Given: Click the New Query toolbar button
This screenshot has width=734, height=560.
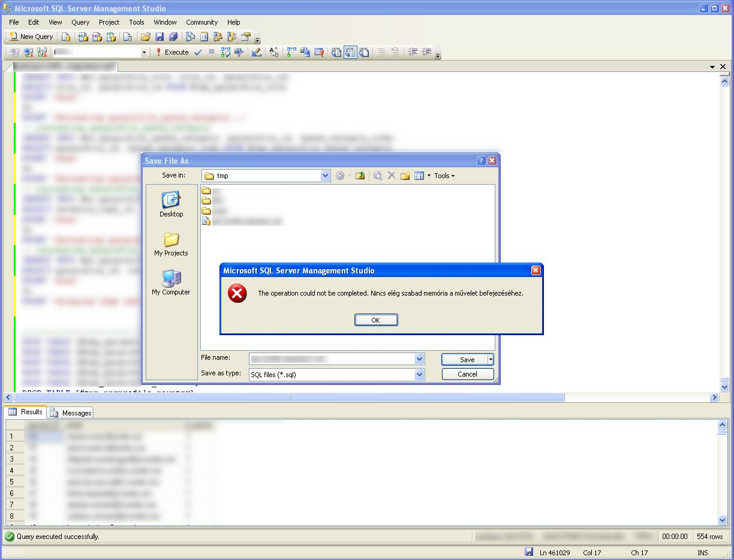Looking at the screenshot, I should (x=31, y=37).
